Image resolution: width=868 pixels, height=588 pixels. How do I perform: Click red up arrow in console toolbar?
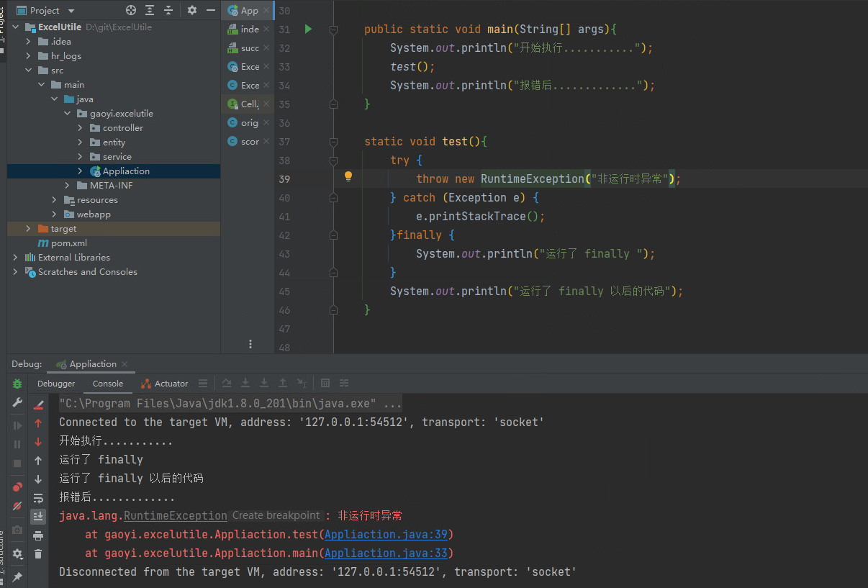click(x=38, y=423)
